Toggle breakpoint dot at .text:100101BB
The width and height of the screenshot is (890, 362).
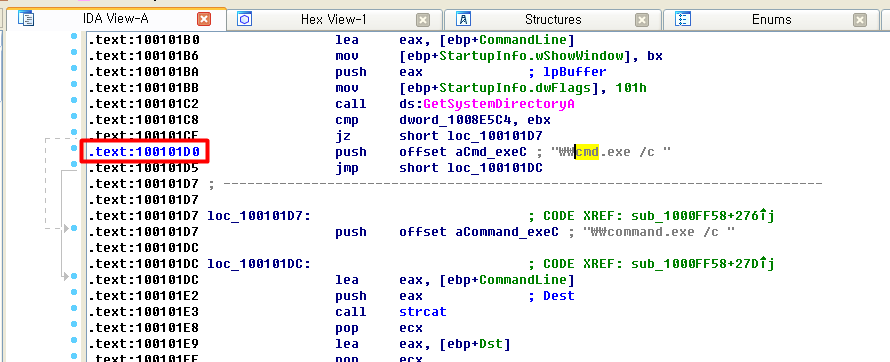[x=74, y=84]
